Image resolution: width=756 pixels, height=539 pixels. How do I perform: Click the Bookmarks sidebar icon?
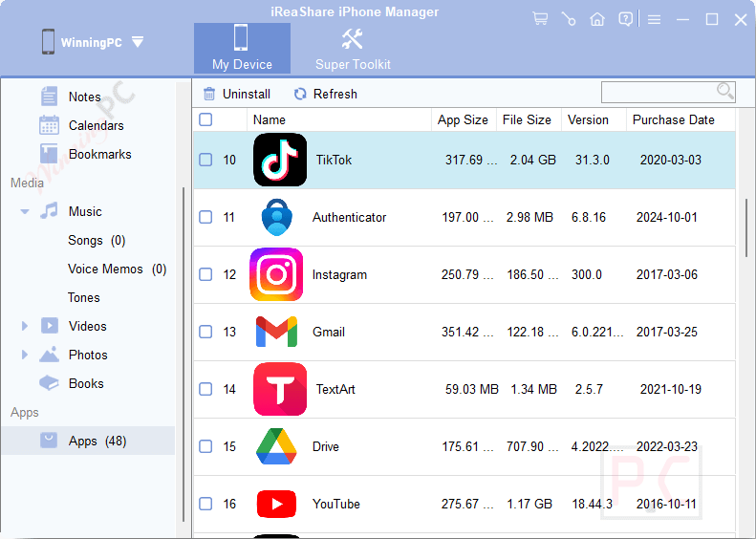click(49, 154)
